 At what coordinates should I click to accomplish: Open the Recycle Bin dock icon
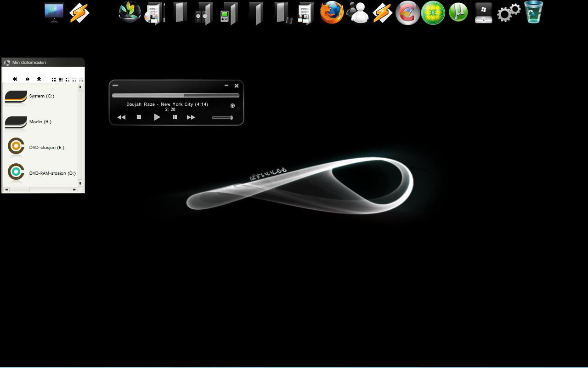[x=533, y=12]
